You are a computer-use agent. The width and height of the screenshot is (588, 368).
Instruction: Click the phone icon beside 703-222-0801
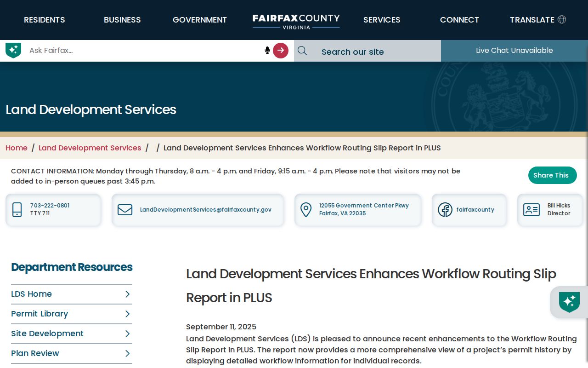point(17,210)
